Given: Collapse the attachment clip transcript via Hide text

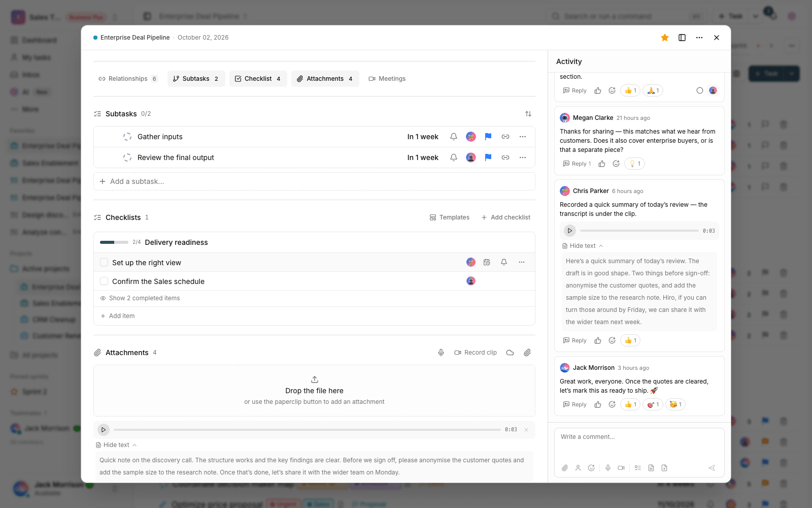Looking at the screenshot, I should pyautogui.click(x=116, y=445).
